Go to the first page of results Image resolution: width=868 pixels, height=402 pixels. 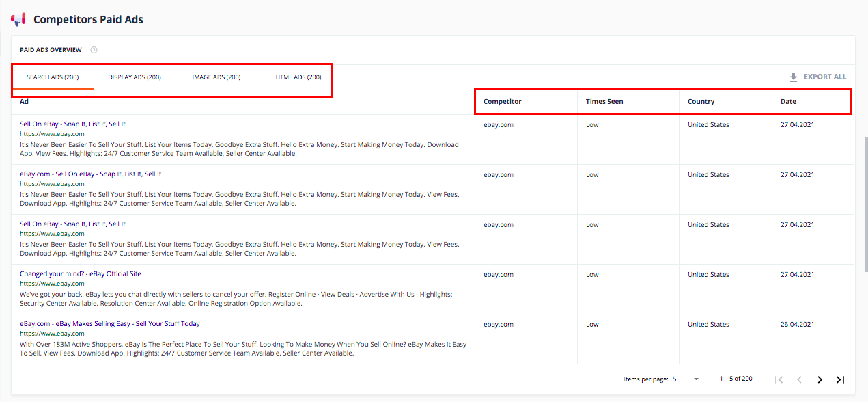[779, 379]
